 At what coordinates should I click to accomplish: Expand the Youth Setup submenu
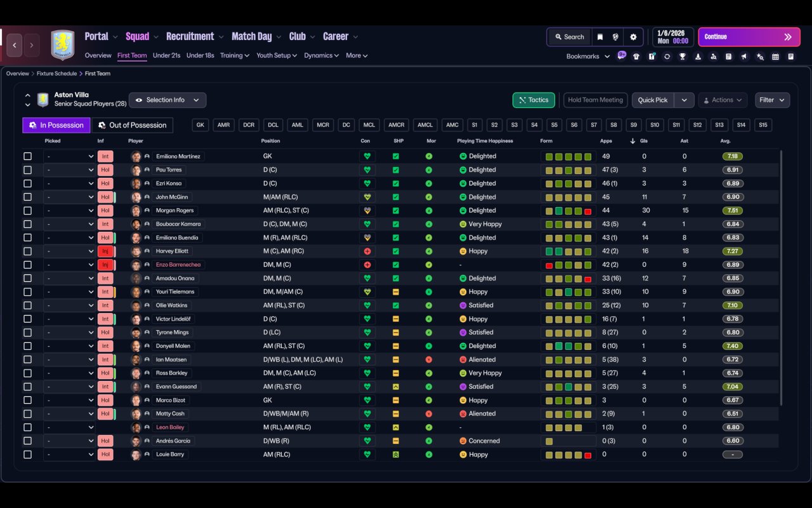(x=277, y=55)
